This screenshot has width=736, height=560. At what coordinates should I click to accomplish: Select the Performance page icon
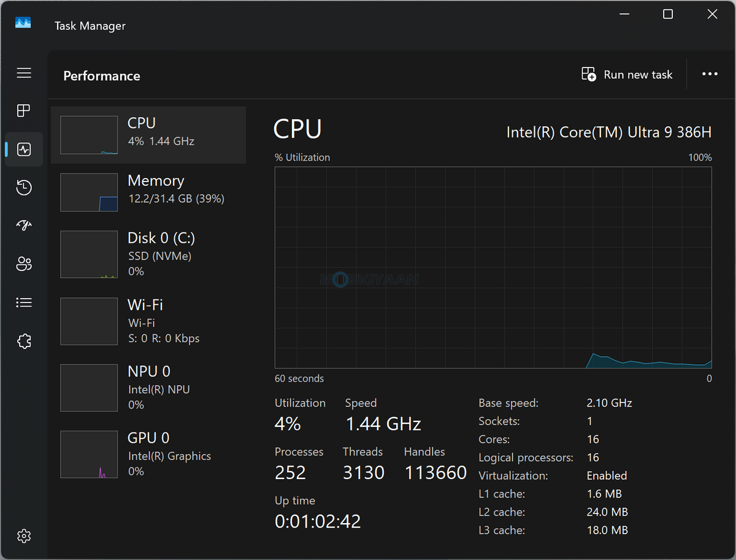point(24,149)
